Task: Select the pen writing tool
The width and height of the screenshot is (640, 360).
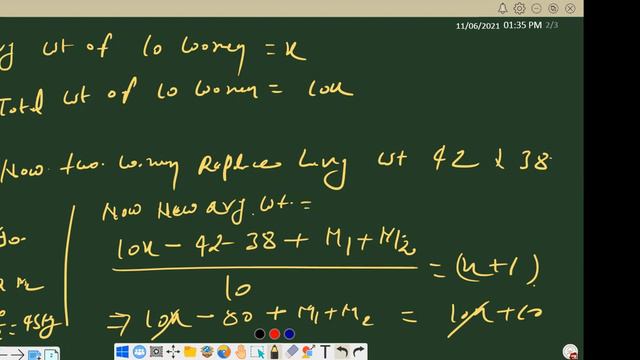Action: pyautogui.click(x=274, y=352)
